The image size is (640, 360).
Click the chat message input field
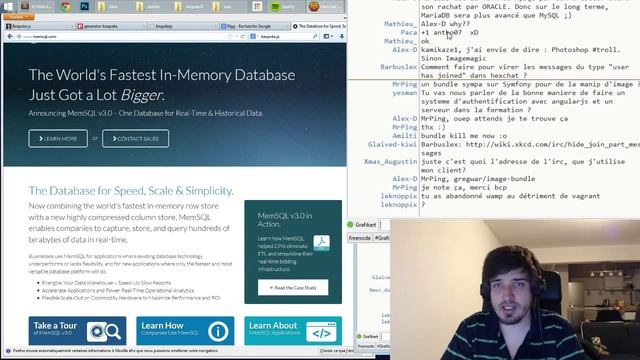tap(385, 224)
